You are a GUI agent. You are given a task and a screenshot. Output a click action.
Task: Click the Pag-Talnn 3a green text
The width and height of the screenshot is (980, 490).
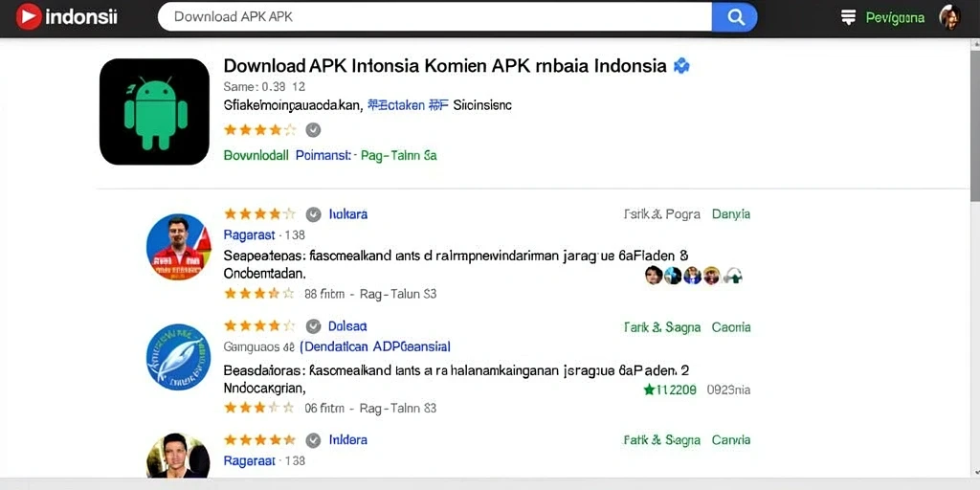click(x=399, y=155)
